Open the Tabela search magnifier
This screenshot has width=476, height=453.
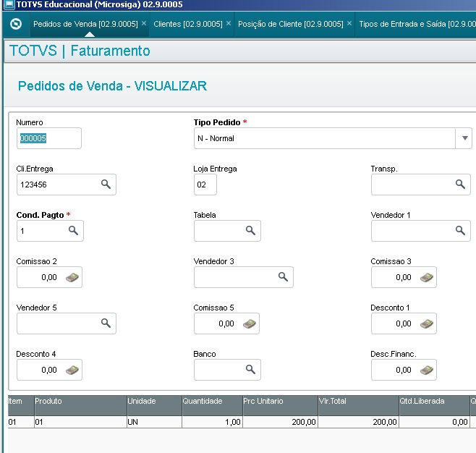pyautogui.click(x=250, y=230)
